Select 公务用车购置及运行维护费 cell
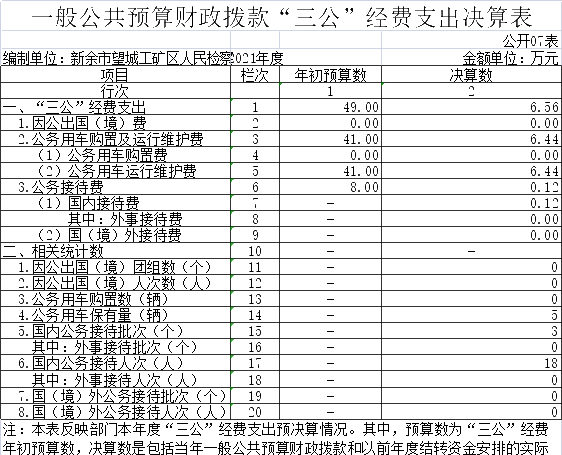562x455 pixels. (115, 139)
